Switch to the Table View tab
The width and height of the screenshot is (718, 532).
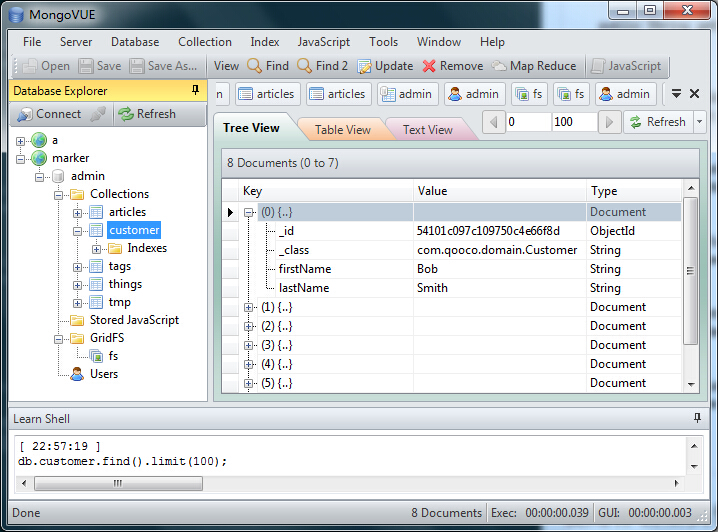(343, 130)
